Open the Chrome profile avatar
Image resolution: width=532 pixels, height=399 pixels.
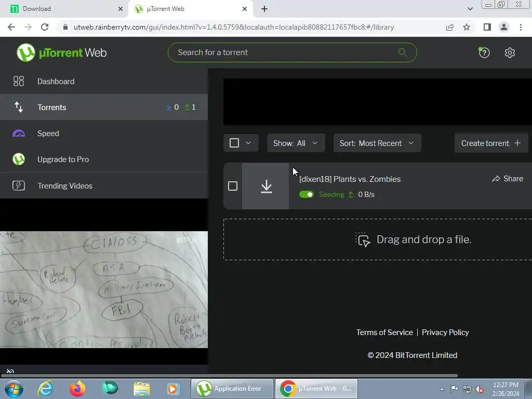504,27
